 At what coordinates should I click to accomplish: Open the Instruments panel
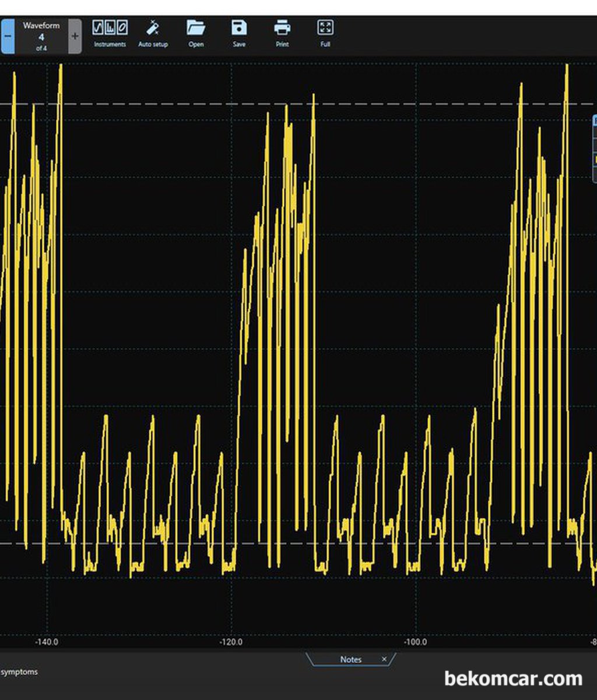click(110, 33)
